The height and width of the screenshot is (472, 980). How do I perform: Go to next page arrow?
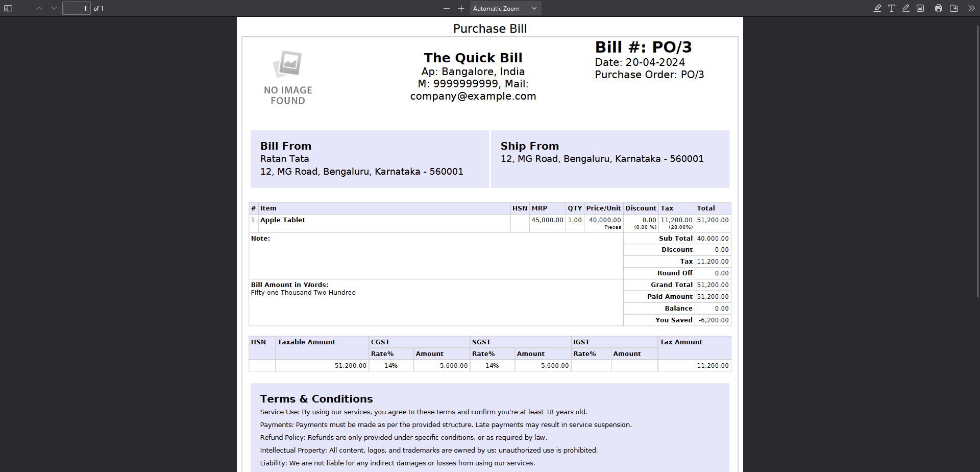(54, 8)
